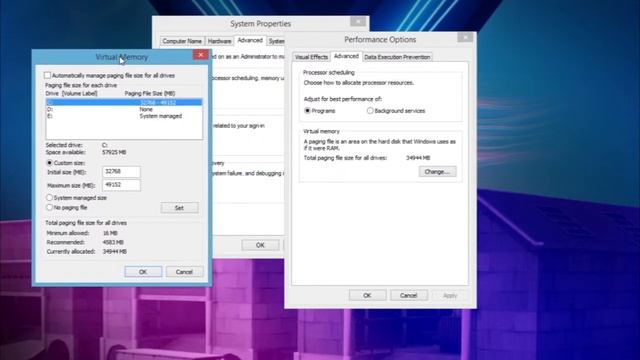
Task: Select drive C: row in paging list
Action: [124, 102]
